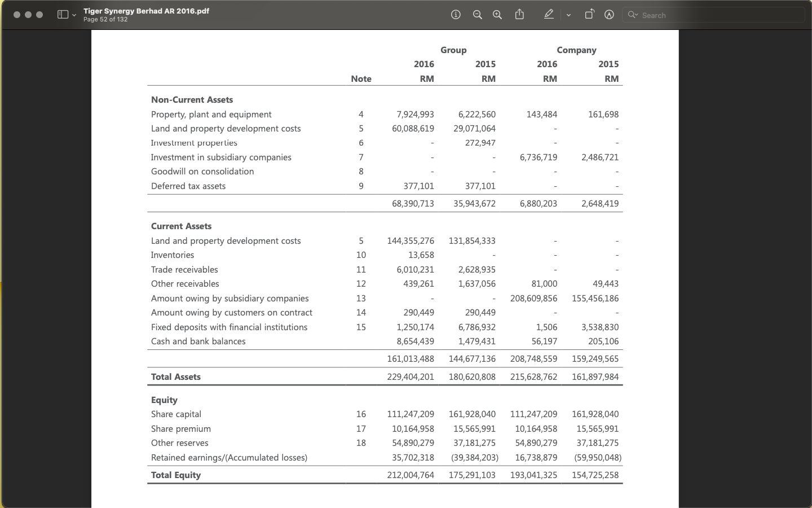The image size is (812, 508).
Task: Select 'Investment in subsidiary companies' label
Action: pyautogui.click(x=221, y=157)
